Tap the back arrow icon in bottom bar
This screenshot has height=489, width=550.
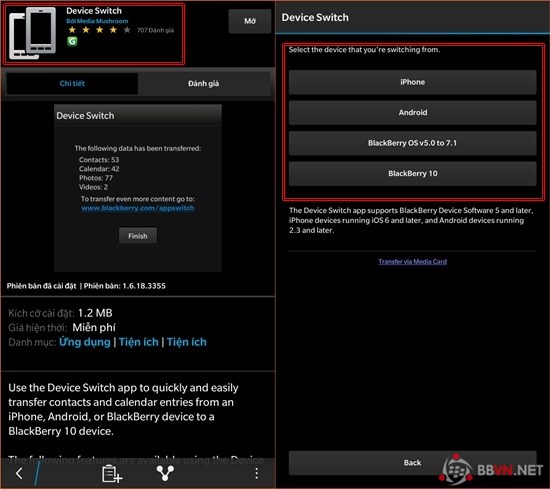pos(19,473)
